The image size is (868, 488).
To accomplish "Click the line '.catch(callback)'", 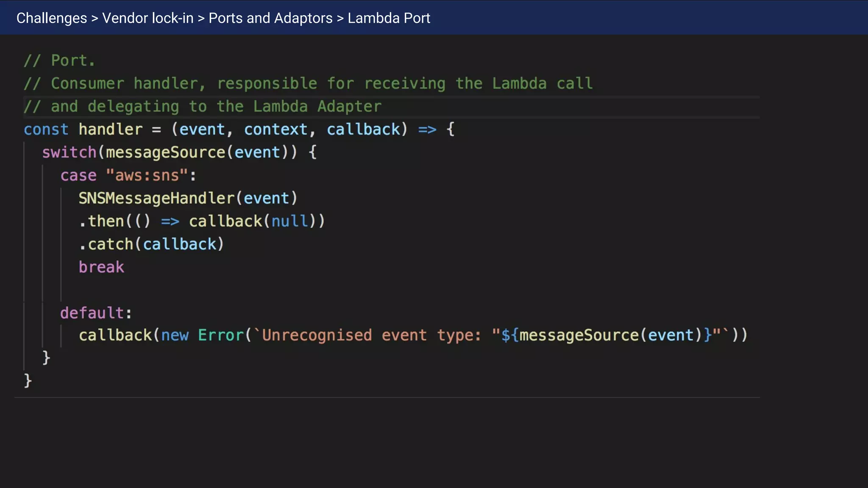I will coord(151,244).
